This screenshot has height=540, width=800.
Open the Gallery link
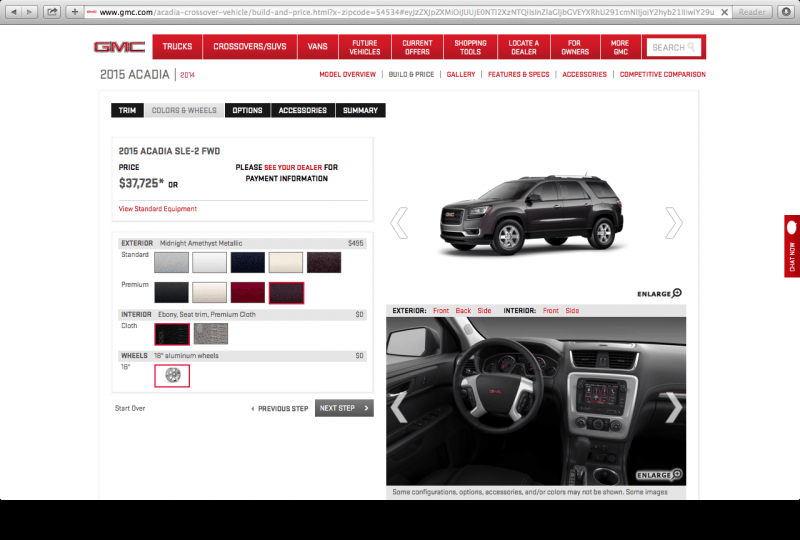tap(461, 75)
